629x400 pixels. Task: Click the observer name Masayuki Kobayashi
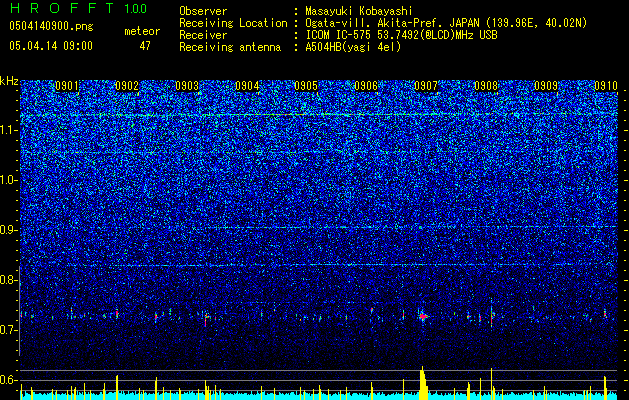pyautogui.click(x=359, y=11)
